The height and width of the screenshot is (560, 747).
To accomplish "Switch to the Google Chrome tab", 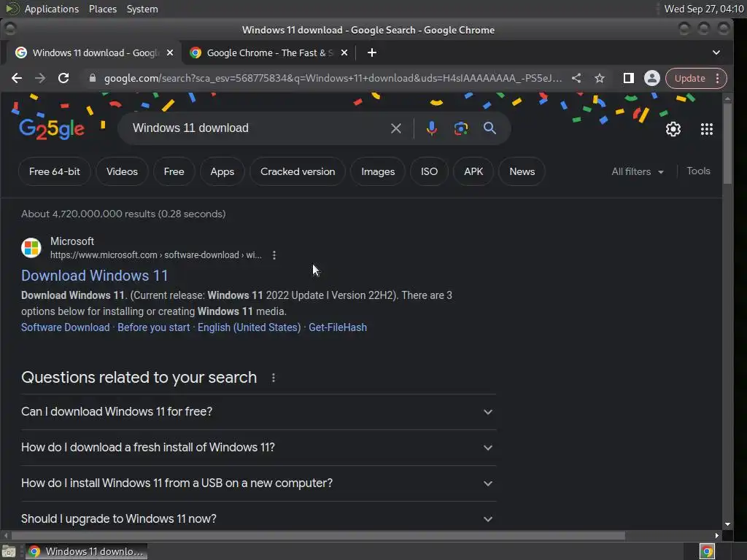I will [270, 52].
